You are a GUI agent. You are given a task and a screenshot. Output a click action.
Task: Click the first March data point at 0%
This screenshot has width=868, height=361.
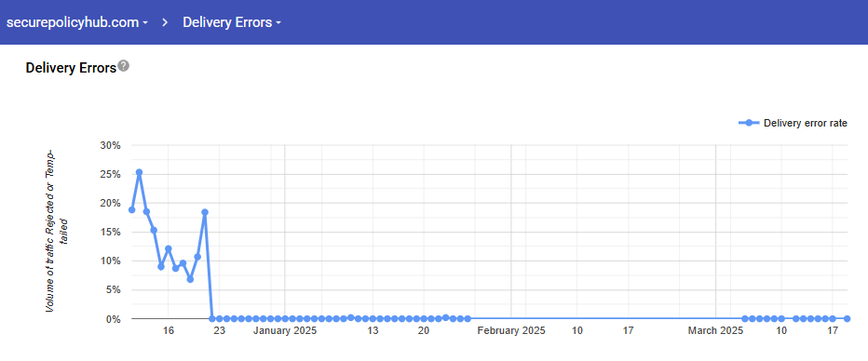pyautogui.click(x=745, y=319)
